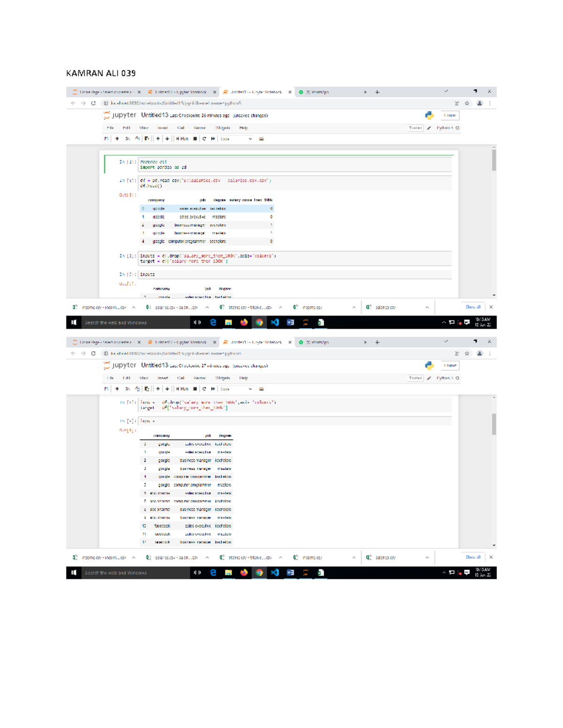Click Show all in the bottom download bar

(472, 557)
